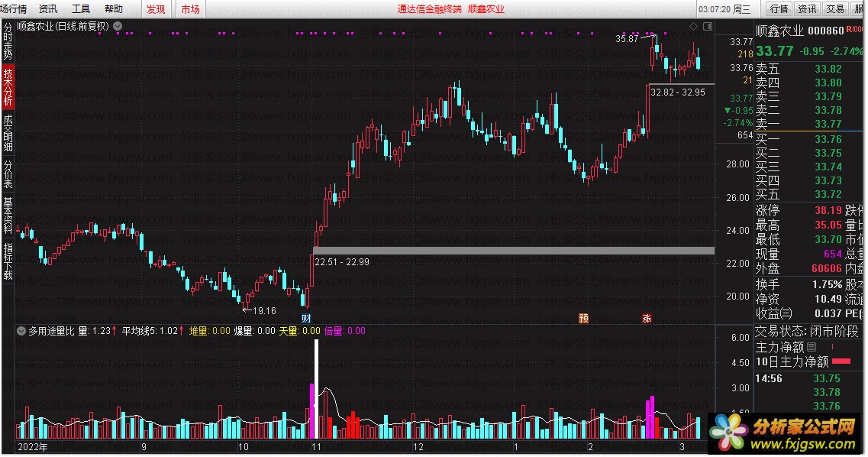Click the 最低 33.70 value
868x457 pixels.
click(x=828, y=239)
